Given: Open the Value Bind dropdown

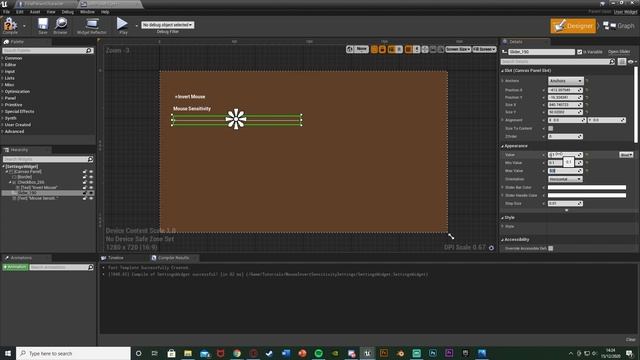Looking at the screenshot, I should 626,155.
